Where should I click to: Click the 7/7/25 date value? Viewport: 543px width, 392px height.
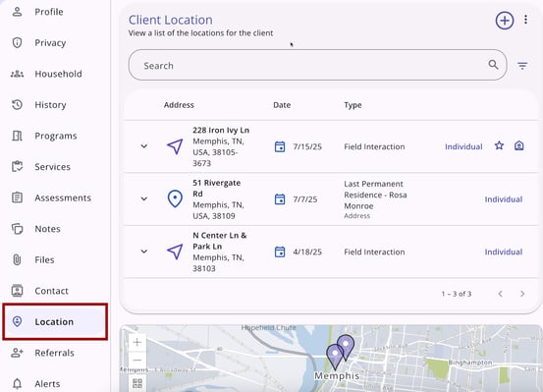click(305, 199)
